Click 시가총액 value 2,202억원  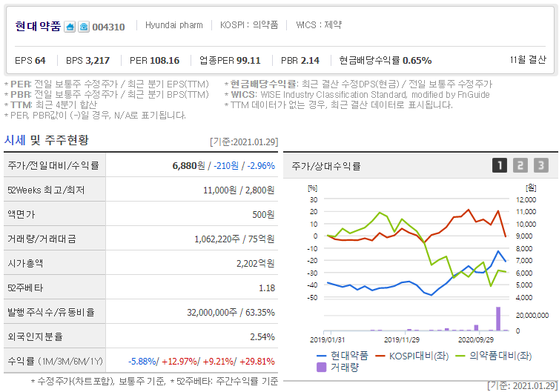256,264
